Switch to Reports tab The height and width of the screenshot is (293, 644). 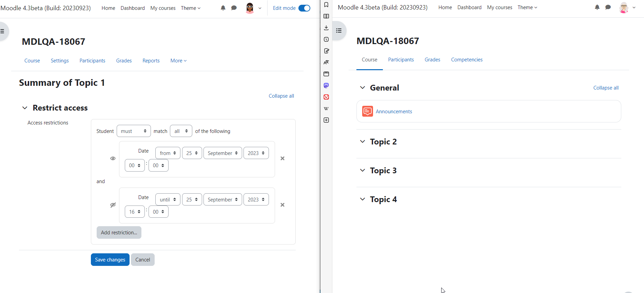pos(151,61)
